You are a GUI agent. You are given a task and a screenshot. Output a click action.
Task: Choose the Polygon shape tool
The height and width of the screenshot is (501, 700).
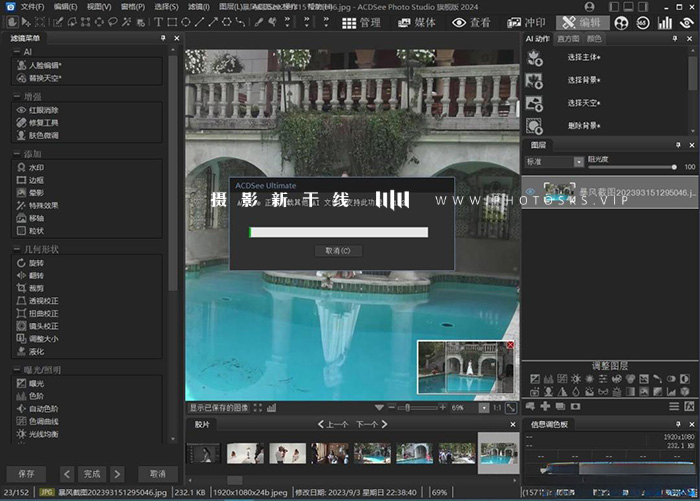pyautogui.click(x=227, y=22)
